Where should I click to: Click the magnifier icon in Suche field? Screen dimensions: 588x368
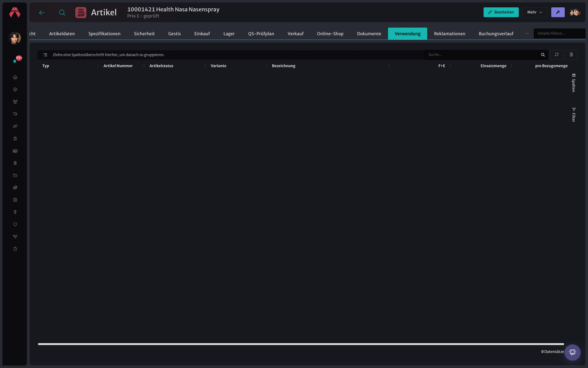(x=543, y=55)
